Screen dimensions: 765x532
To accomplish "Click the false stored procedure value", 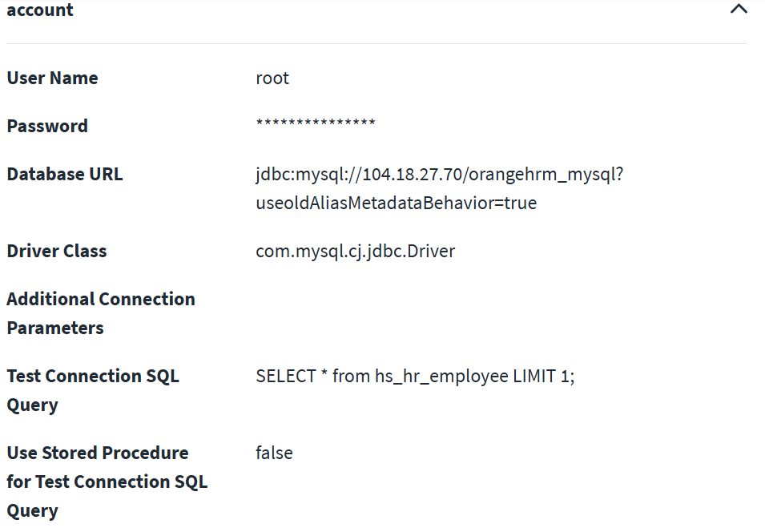I will [274, 453].
